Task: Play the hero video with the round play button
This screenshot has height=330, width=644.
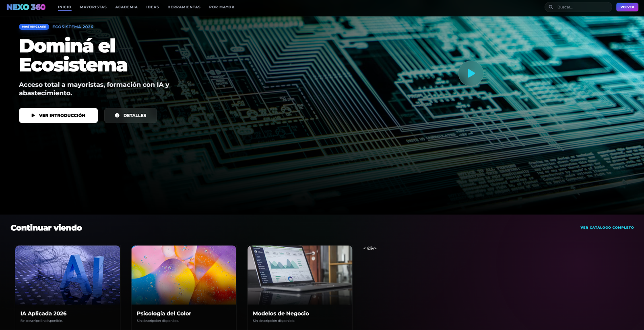Action: tap(471, 73)
